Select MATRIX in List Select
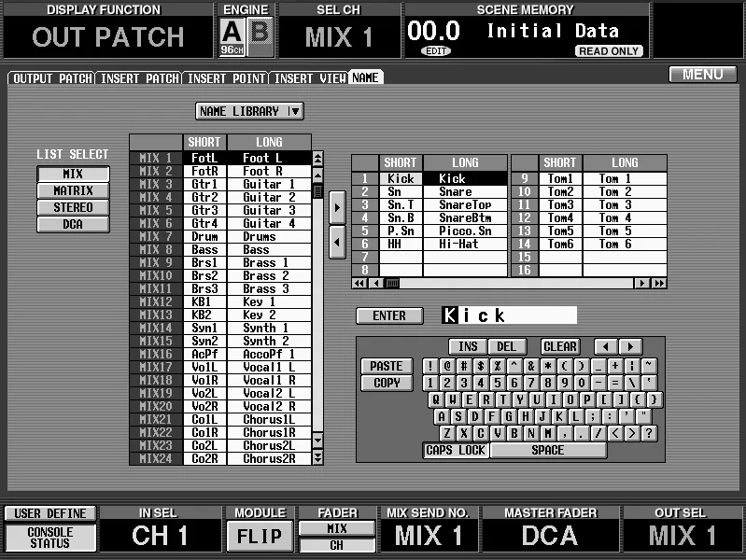This screenshot has width=746, height=560. [x=73, y=190]
